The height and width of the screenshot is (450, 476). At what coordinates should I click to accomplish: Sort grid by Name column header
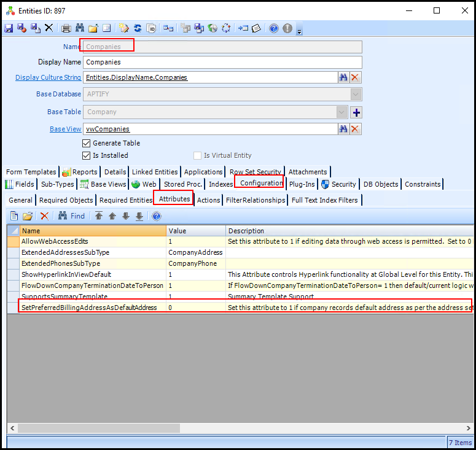click(93, 231)
